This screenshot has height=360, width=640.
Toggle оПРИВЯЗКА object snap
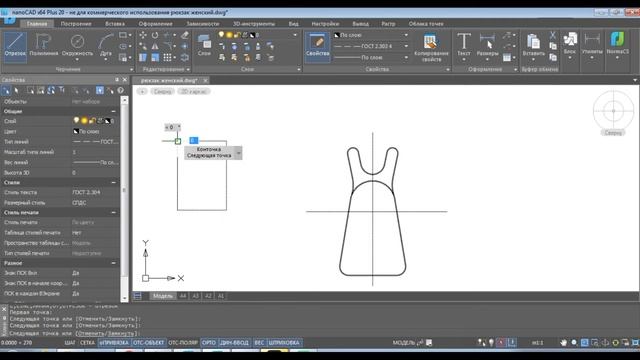[114, 342]
